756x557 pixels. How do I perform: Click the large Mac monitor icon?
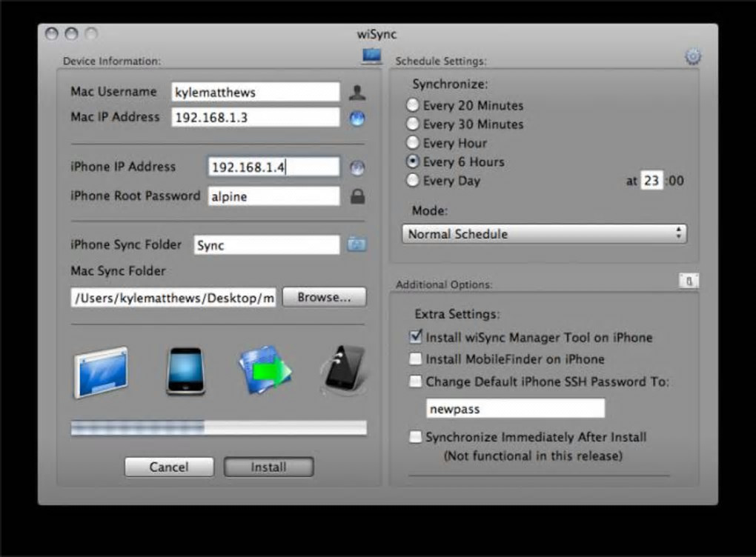pyautogui.click(x=102, y=373)
